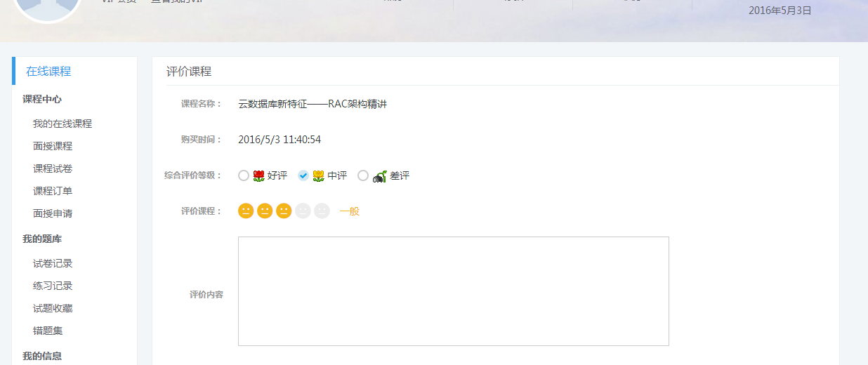The image size is (868, 365).
Task: Go to 面授课程 in sidebar
Action: [x=53, y=146]
